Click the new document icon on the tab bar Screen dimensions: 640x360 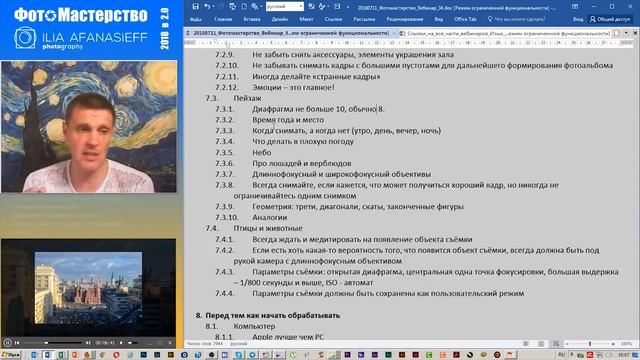[616, 33]
